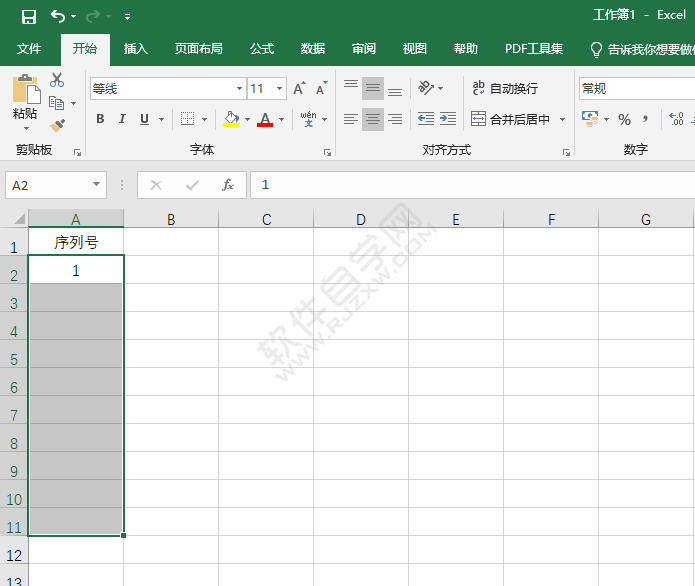Open the 对齐方式 dialog launcher
695x586 pixels.
[x=566, y=152]
